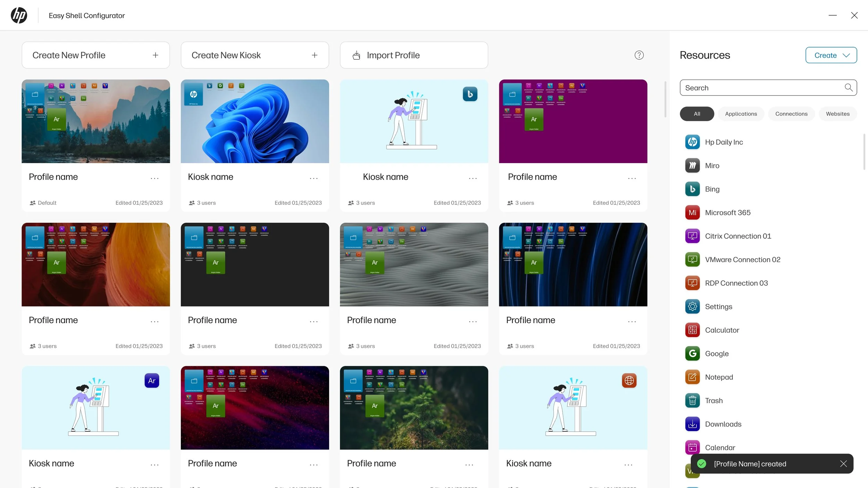The height and width of the screenshot is (488, 868).
Task: Filter resources by Connections
Action: click(x=791, y=114)
